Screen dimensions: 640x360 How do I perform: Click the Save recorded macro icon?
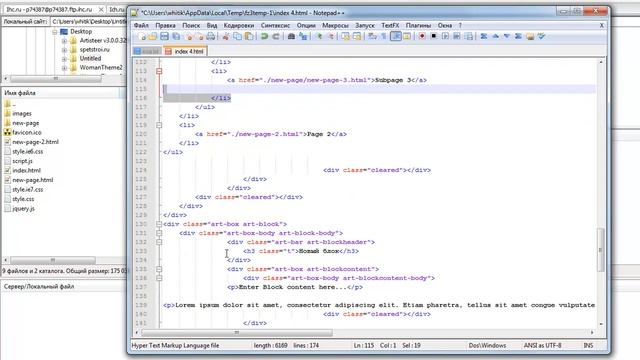pyautogui.click(x=469, y=36)
